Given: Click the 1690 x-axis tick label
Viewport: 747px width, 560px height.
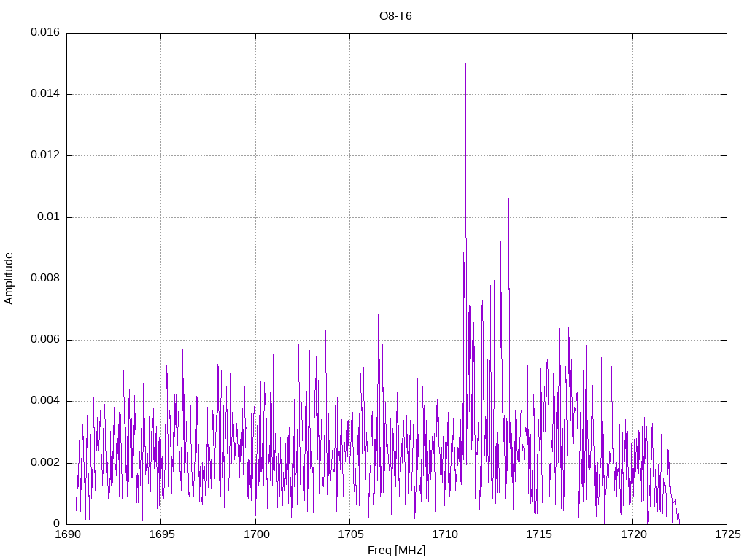Looking at the screenshot, I should (67, 534).
